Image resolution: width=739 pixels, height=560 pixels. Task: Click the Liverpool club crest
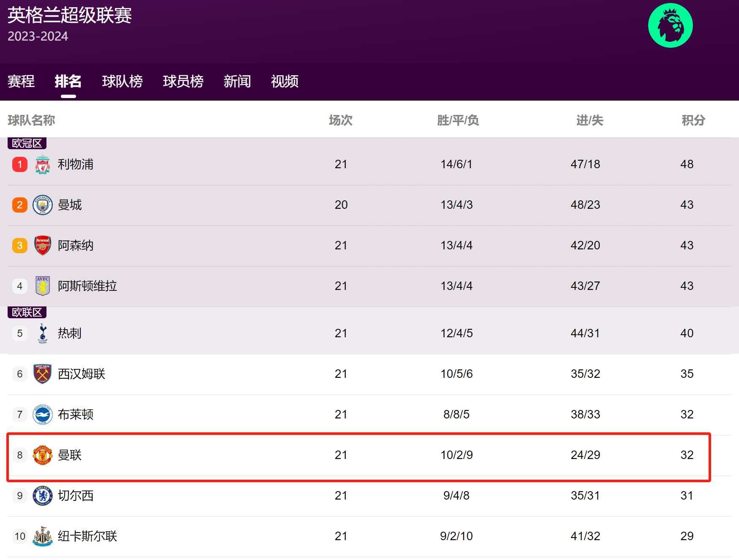click(x=43, y=164)
